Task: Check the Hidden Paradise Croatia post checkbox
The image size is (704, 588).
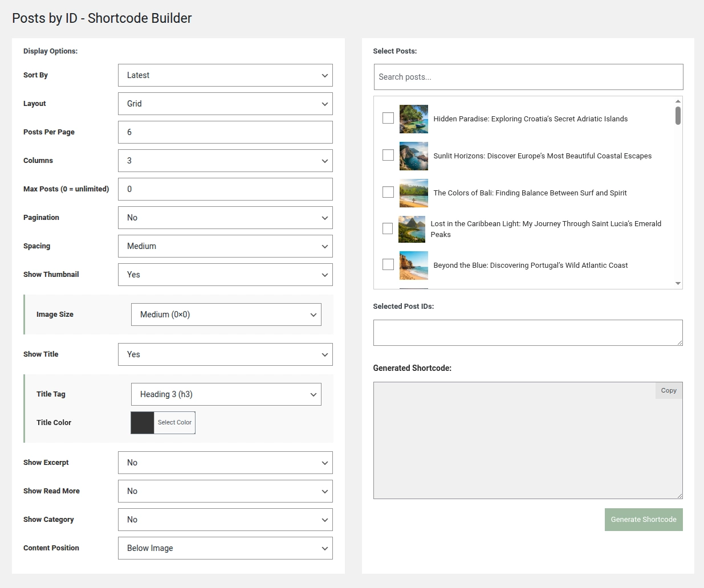Action: point(388,118)
